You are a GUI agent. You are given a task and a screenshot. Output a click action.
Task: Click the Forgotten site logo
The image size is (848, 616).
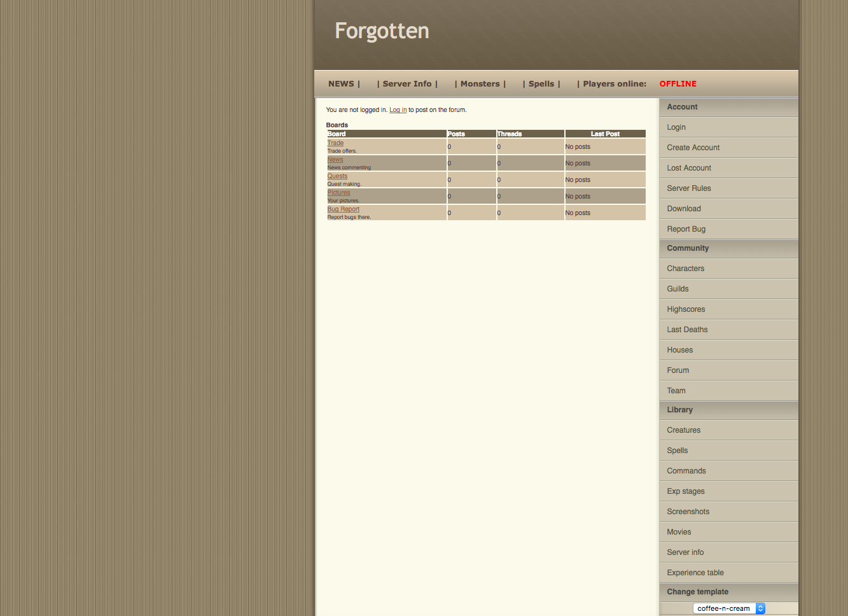click(x=382, y=31)
